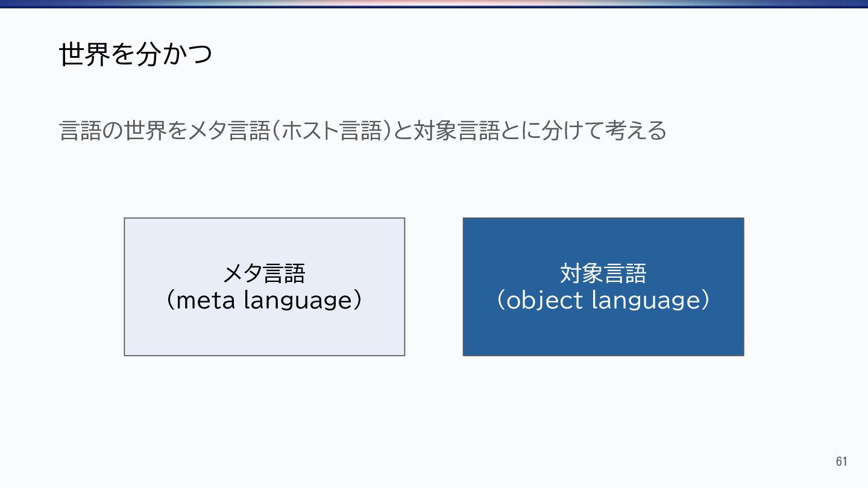Click the slide number 61
The height and width of the screenshot is (488, 868).
tap(841, 461)
